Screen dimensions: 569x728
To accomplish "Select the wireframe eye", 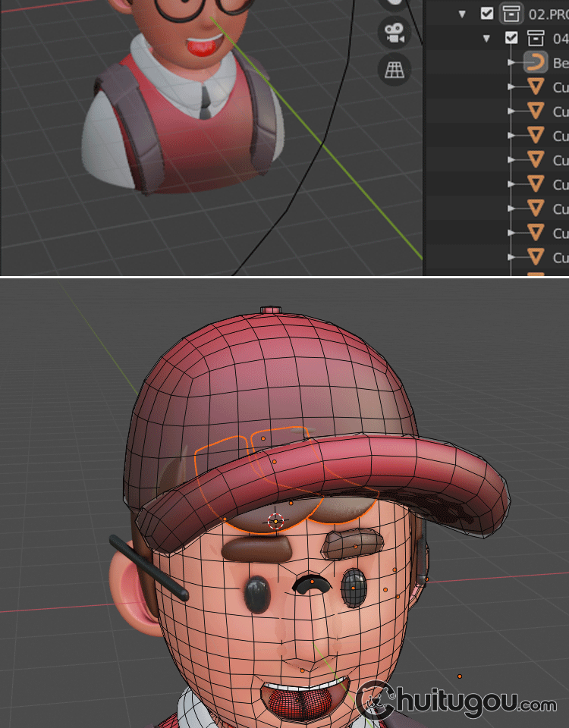I will click(354, 588).
